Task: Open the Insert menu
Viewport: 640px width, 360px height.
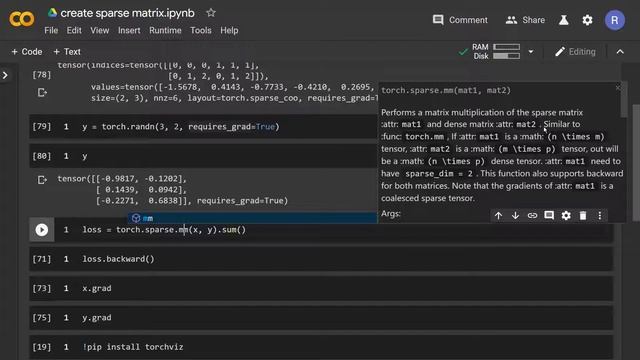Action: coord(129,31)
